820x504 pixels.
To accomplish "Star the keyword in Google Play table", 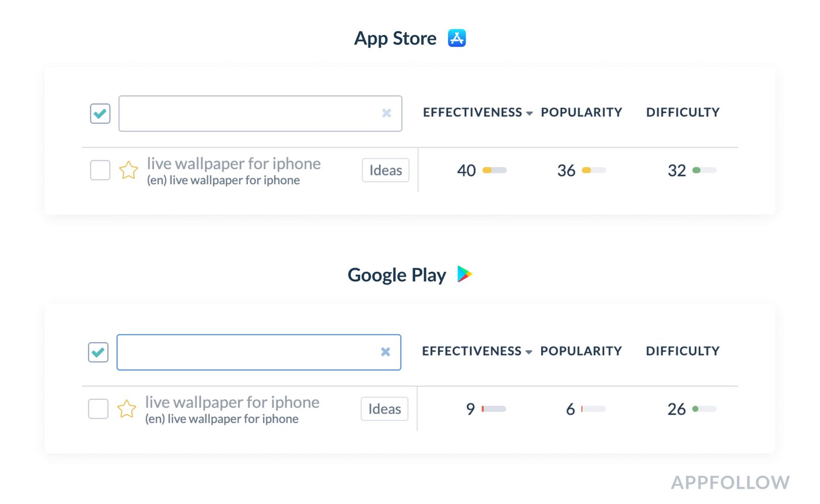I will [127, 409].
